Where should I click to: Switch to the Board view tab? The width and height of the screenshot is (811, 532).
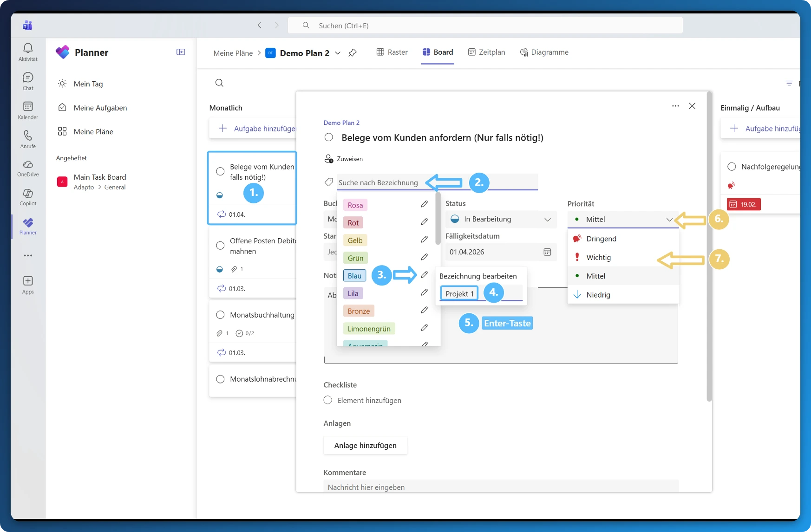[x=438, y=52]
